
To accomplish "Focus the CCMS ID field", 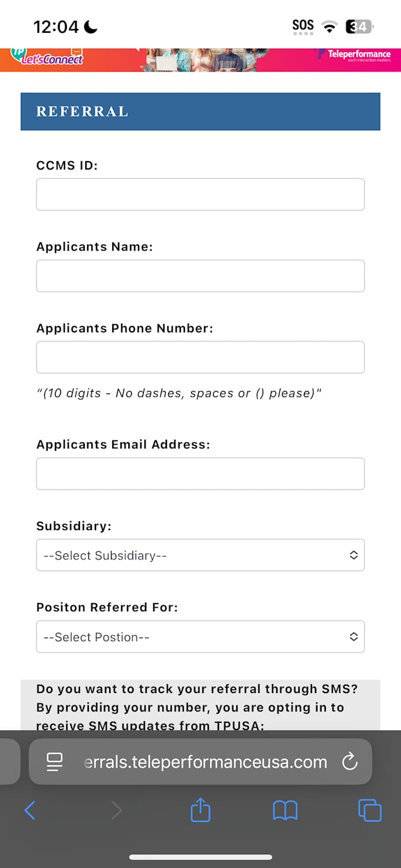I will coord(200,195).
